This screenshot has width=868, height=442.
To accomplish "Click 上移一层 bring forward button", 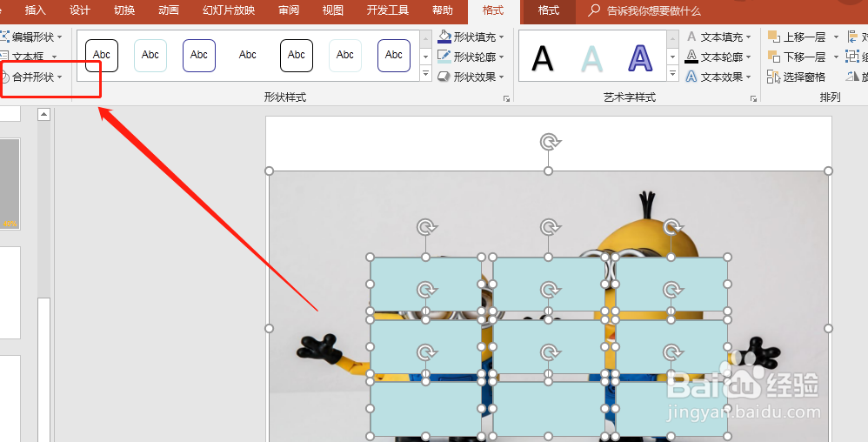I will click(x=797, y=37).
